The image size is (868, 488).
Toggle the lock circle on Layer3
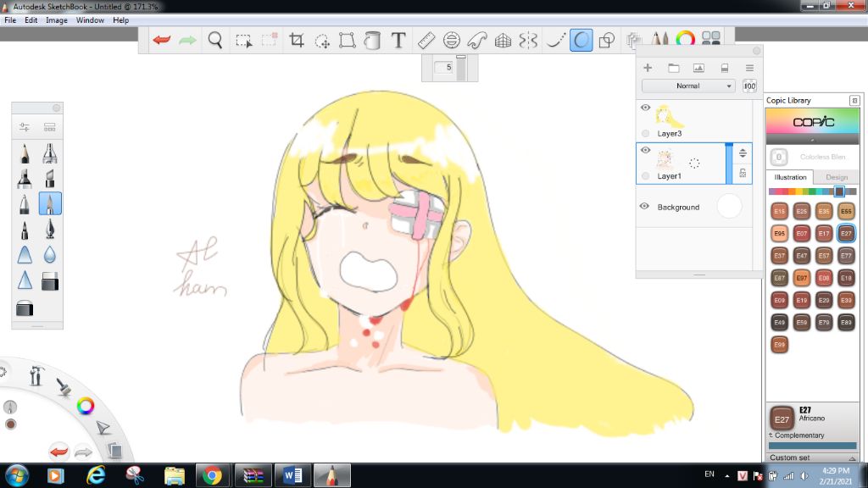(x=645, y=133)
